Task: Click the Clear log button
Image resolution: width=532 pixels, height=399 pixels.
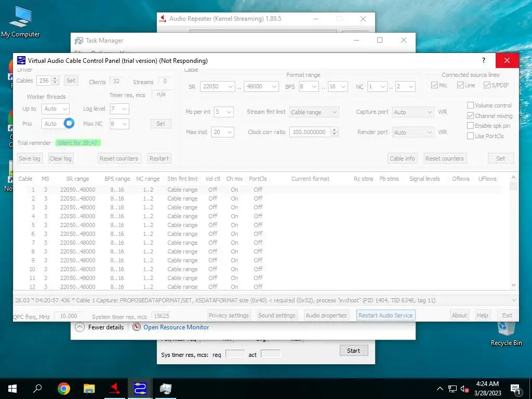Action: coord(60,158)
